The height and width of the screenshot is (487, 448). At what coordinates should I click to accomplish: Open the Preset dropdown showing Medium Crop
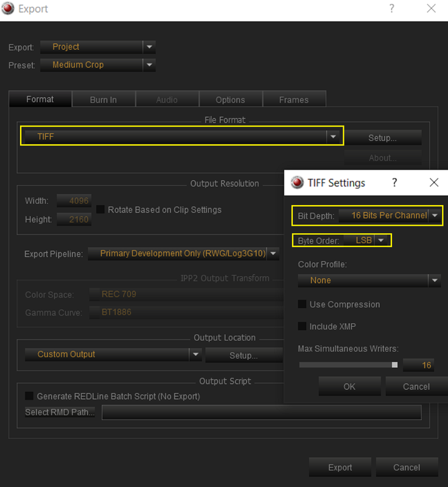(x=98, y=65)
